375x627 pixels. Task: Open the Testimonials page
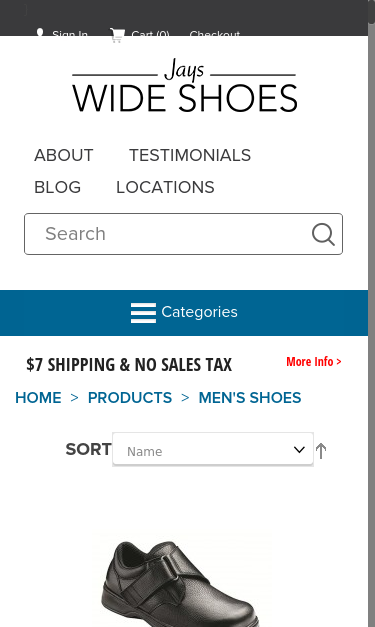pyautogui.click(x=190, y=155)
